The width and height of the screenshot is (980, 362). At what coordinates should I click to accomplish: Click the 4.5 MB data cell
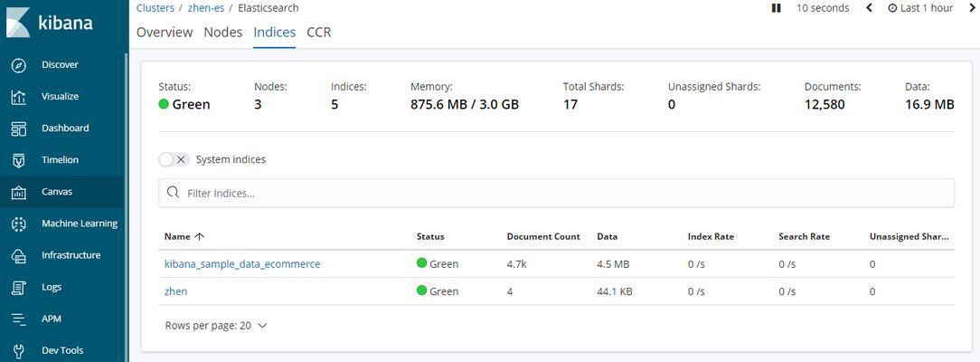pos(613,264)
